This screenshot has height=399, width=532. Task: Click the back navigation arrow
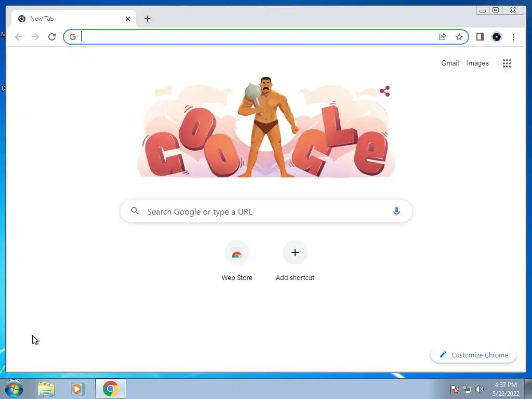[19, 37]
